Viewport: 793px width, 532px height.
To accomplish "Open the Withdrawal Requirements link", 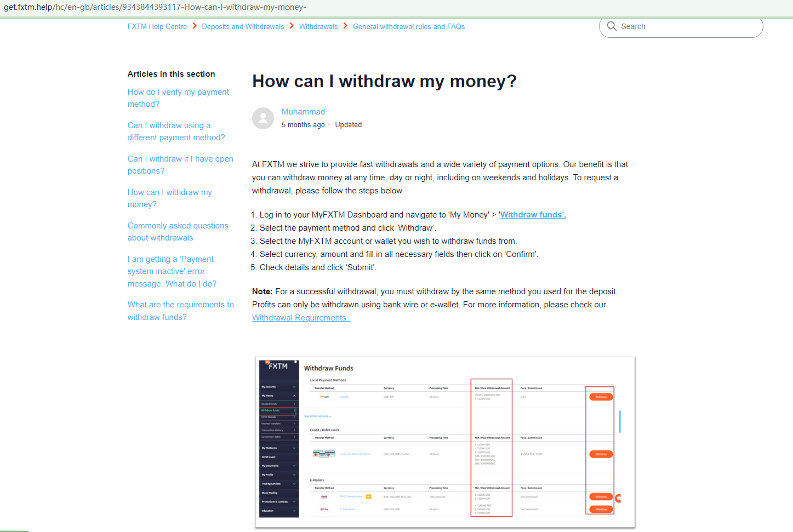I will (299, 317).
